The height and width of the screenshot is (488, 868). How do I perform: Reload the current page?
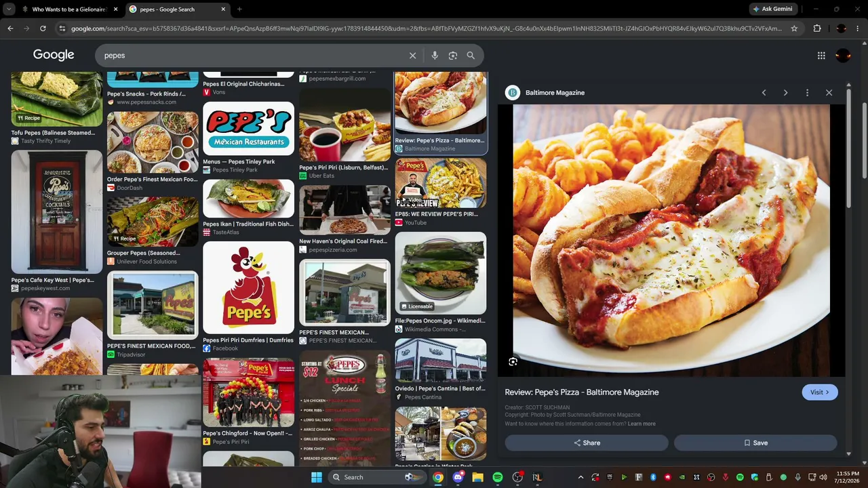43,28
